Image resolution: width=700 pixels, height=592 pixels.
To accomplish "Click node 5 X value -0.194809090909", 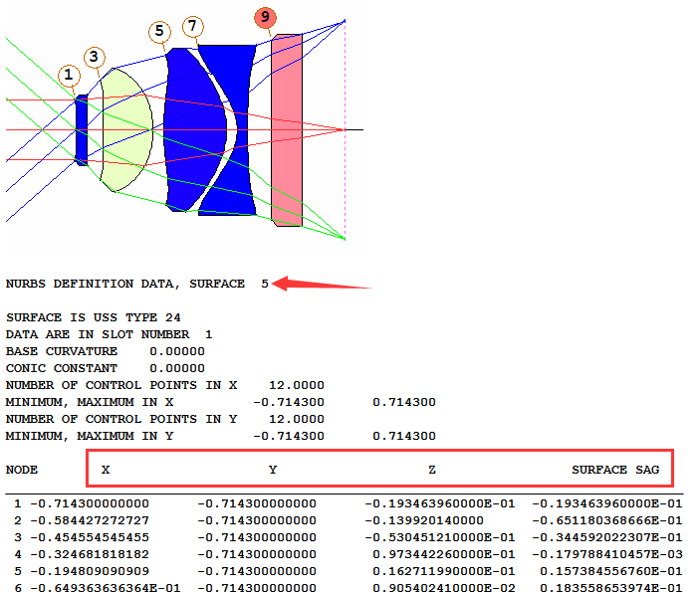I will (x=90, y=571).
